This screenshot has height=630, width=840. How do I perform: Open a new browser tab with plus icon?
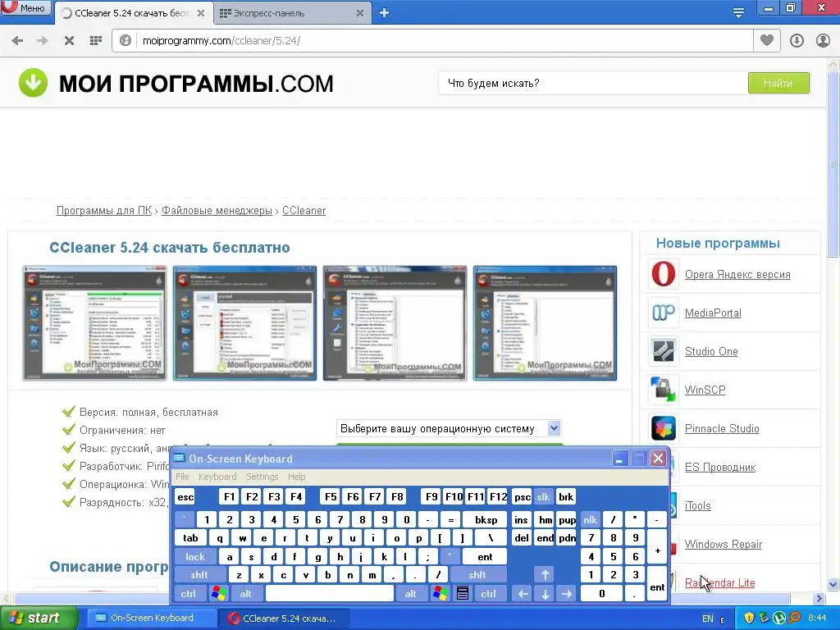[x=384, y=13]
